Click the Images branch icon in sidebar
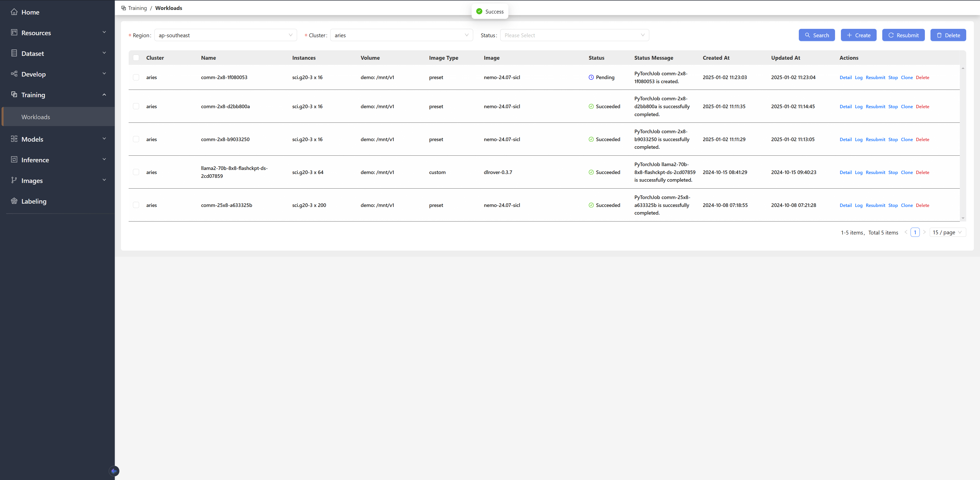The image size is (980, 480). coord(14,180)
